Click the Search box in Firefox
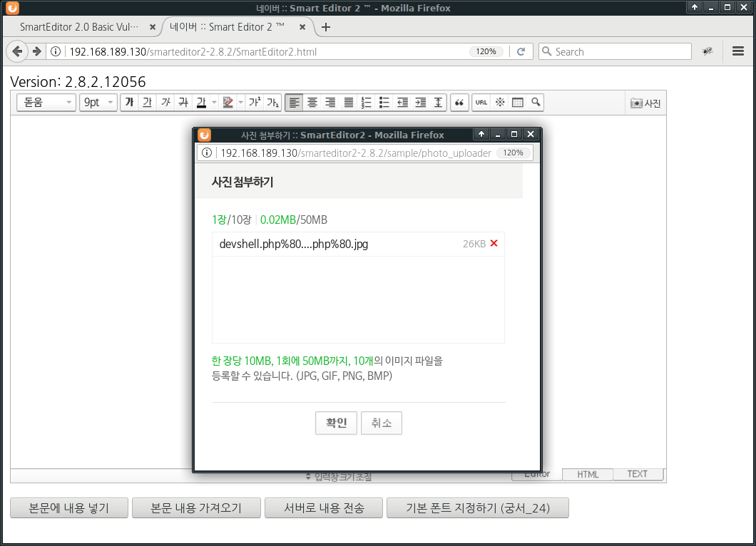This screenshot has height=546, width=756. [x=615, y=51]
